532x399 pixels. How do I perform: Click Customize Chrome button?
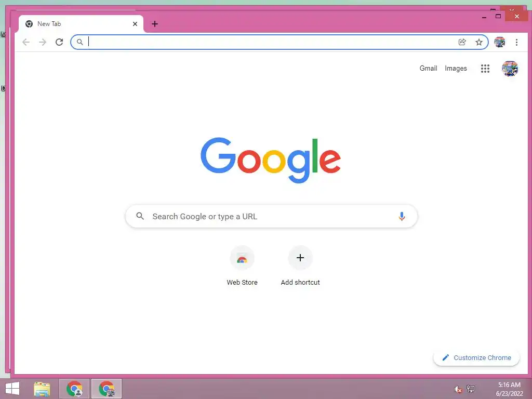click(x=476, y=357)
